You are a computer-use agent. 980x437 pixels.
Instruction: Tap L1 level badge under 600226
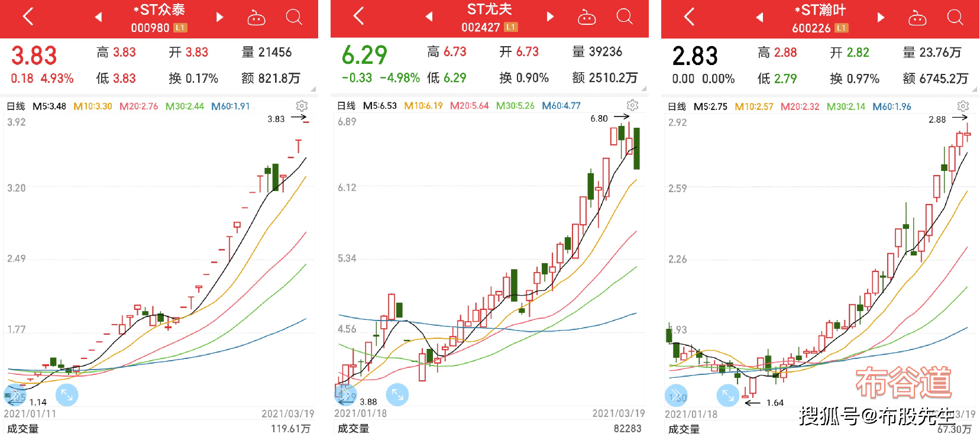842,28
